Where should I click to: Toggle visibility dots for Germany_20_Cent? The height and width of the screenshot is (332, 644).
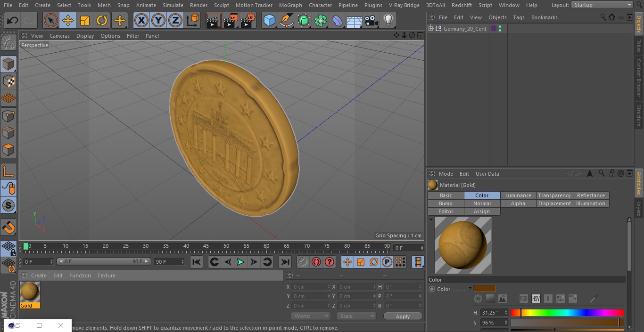coord(500,29)
